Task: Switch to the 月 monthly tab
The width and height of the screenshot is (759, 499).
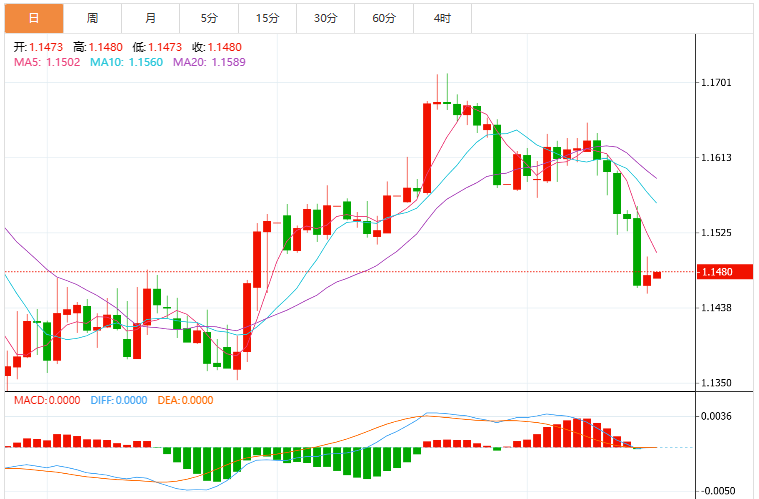Action: [151, 18]
